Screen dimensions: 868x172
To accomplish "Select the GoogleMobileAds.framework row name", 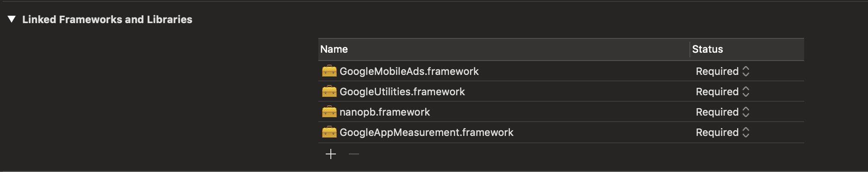I will (x=409, y=71).
